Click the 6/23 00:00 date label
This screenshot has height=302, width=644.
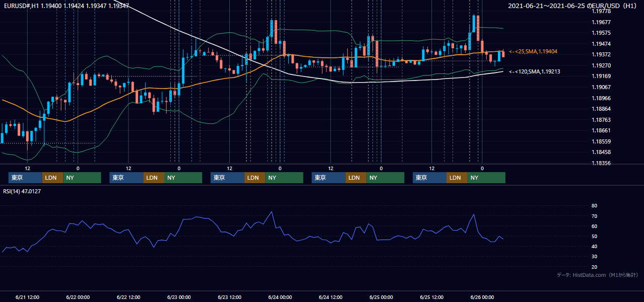coord(179,297)
